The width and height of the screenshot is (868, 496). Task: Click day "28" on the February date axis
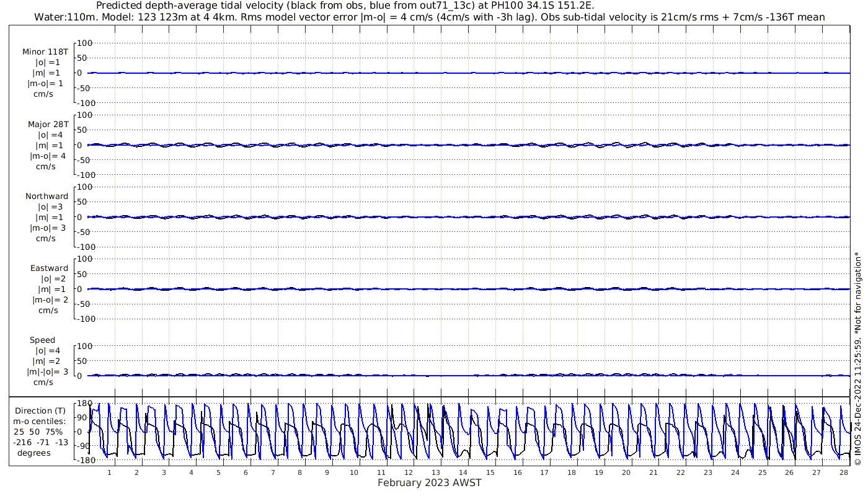pos(843,472)
